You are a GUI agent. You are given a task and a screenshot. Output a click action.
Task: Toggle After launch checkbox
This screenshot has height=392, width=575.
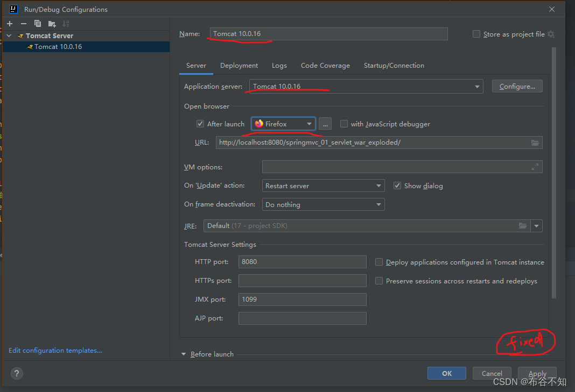(200, 124)
